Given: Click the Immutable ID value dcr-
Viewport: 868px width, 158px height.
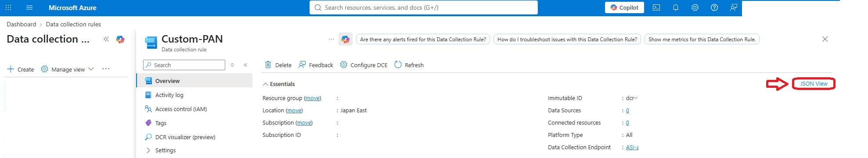Looking at the screenshot, I should pos(631,98).
